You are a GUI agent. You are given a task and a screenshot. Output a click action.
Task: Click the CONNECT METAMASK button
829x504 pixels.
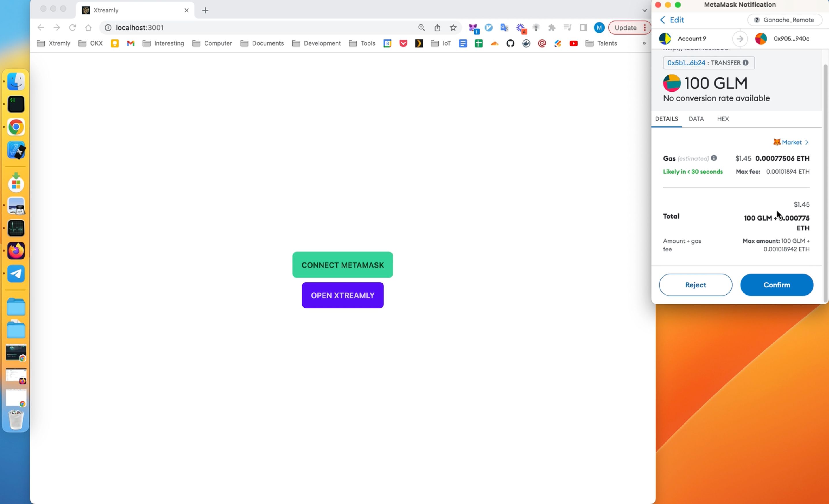point(342,265)
